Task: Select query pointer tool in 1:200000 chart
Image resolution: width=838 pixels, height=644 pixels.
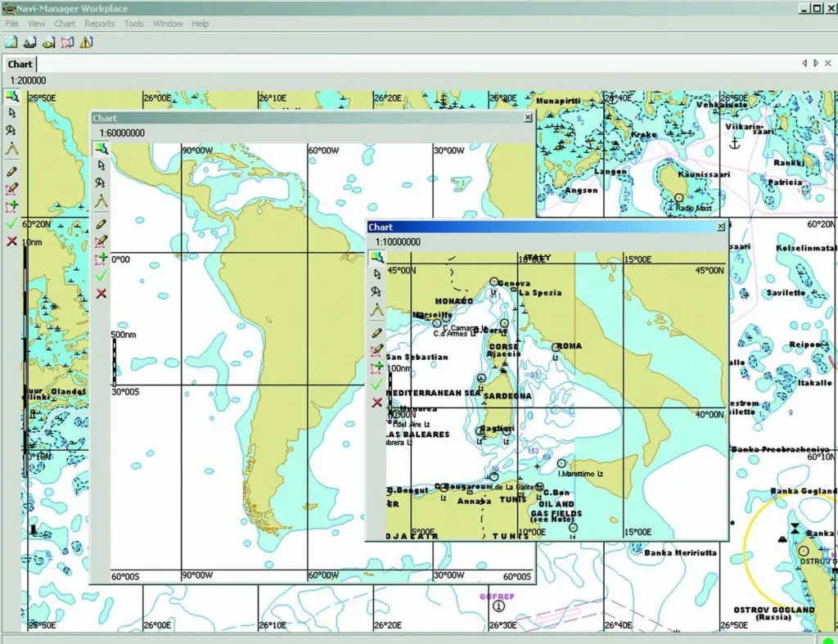Action: (11, 130)
